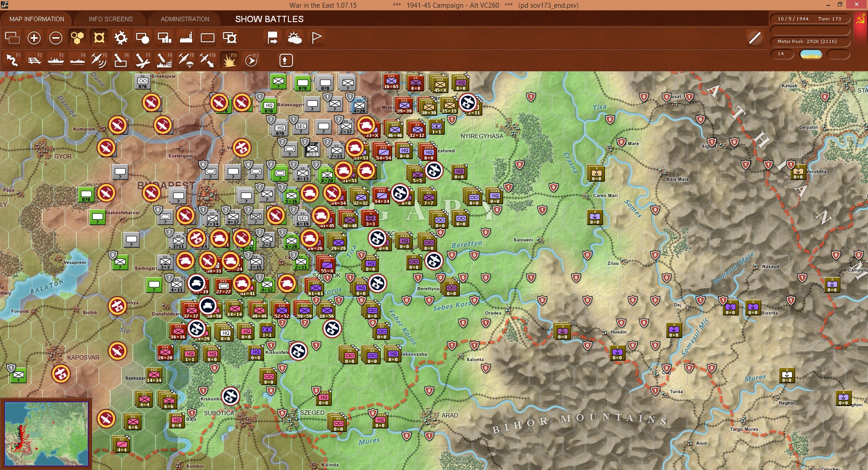Switch to the Info Screens tab
The height and width of the screenshot is (470, 868).
point(111,19)
